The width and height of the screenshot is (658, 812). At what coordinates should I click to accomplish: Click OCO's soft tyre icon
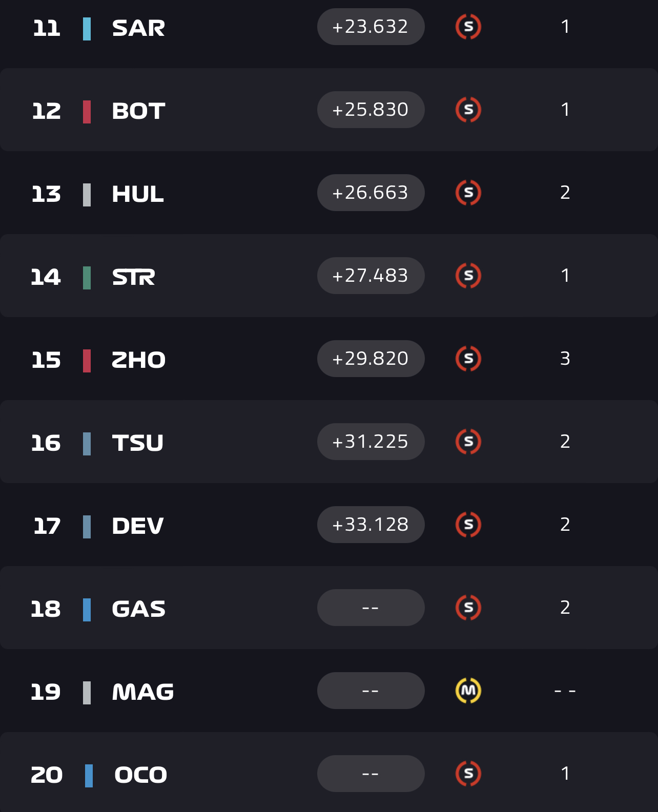pyautogui.click(x=468, y=774)
